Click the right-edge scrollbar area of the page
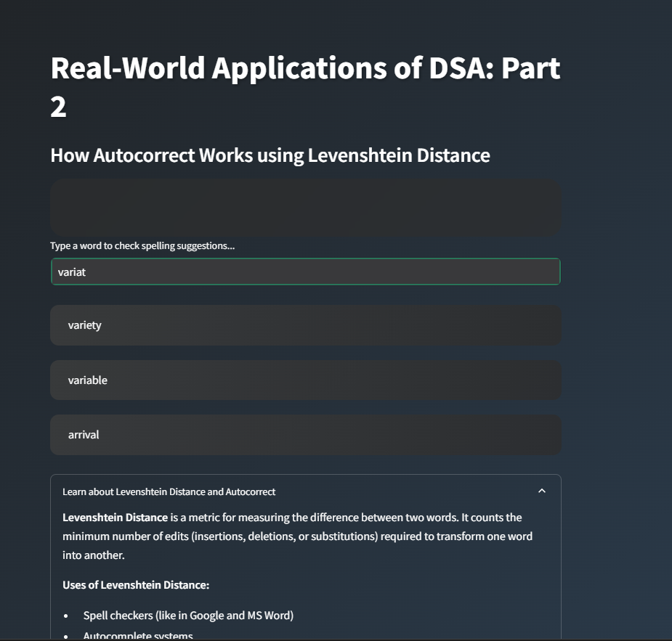The width and height of the screenshot is (672, 641). tap(668, 319)
